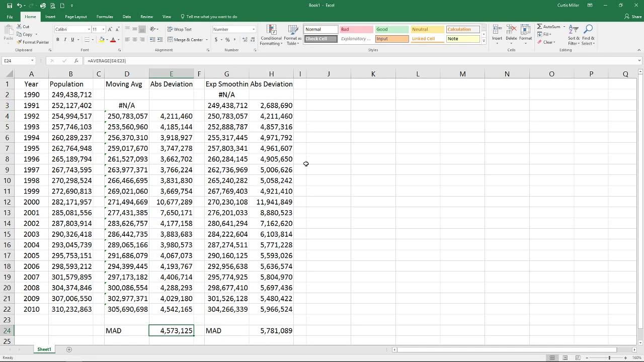Apply the Bad cell style
Viewport: 644px width, 362px height.
[356, 29]
